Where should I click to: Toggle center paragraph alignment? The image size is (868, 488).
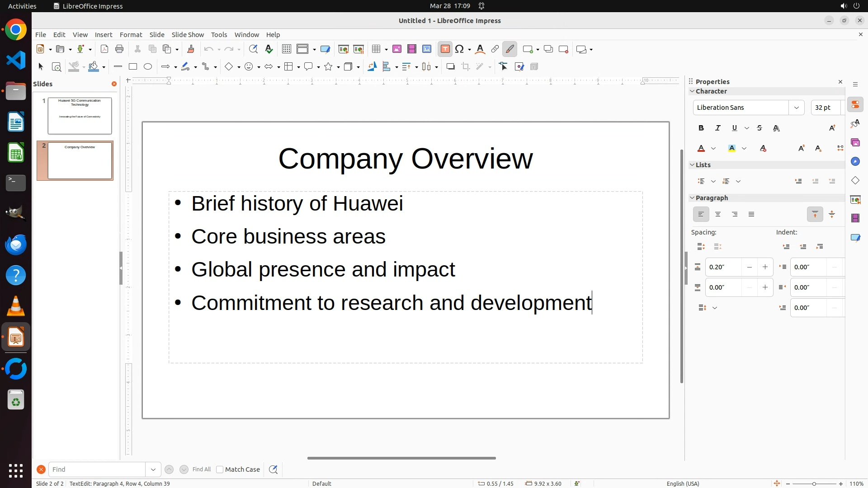click(718, 215)
